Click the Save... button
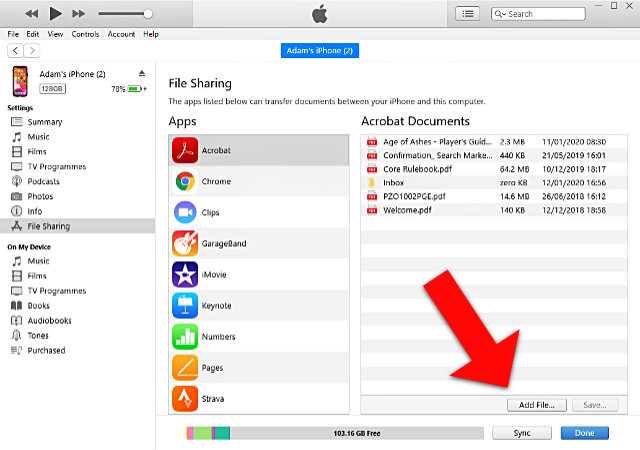The width and height of the screenshot is (640, 450). coord(595,405)
